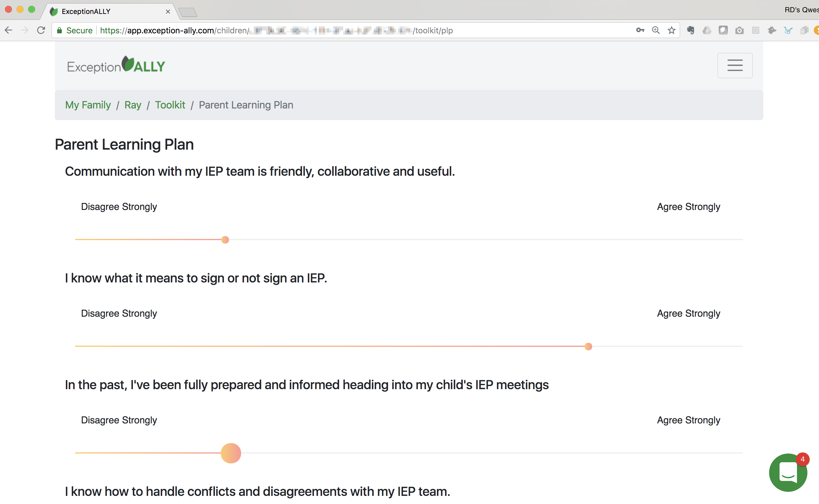Bookmark this page with star icon

[x=671, y=30]
